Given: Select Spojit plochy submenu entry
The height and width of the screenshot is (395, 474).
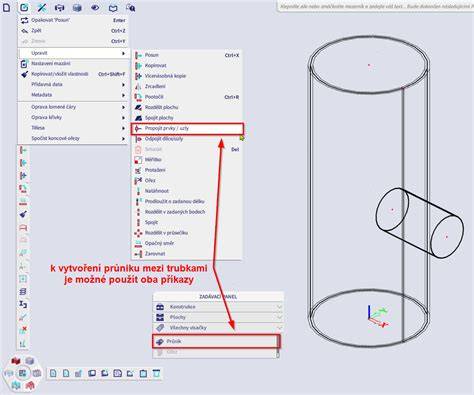Looking at the screenshot, I should pyautogui.click(x=187, y=118).
